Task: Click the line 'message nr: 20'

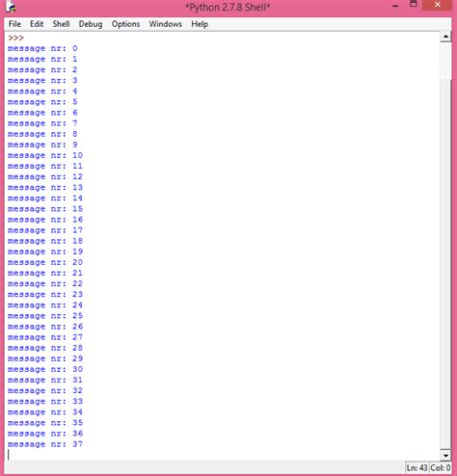Action: pos(45,262)
